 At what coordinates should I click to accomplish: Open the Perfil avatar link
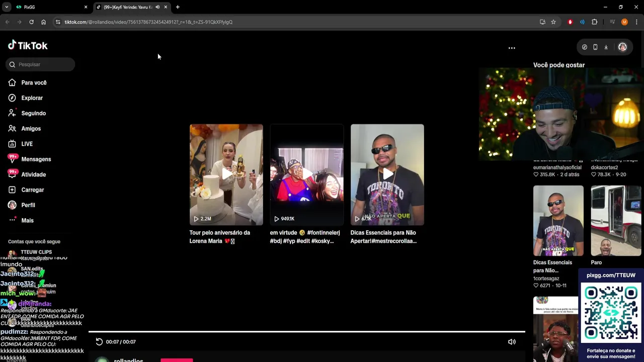tap(12, 205)
